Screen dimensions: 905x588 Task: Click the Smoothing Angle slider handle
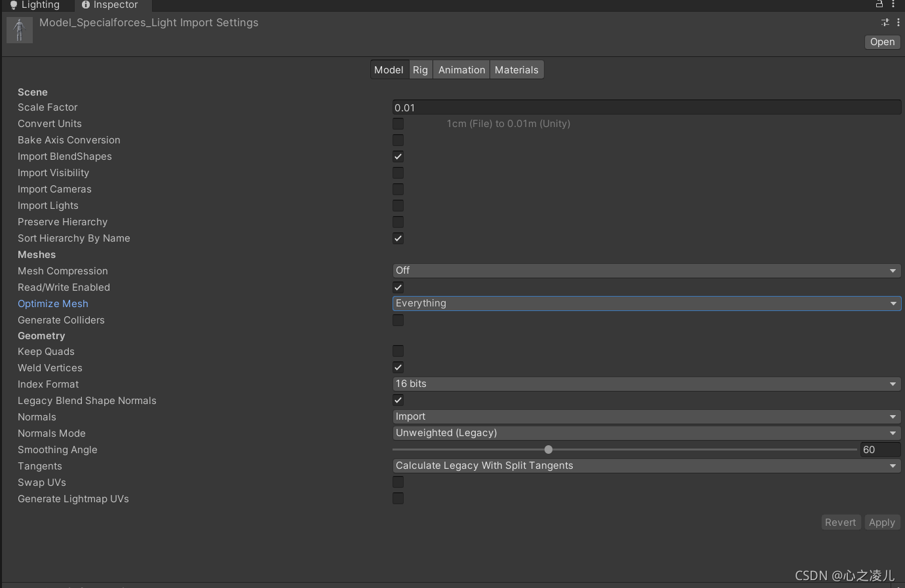click(549, 449)
